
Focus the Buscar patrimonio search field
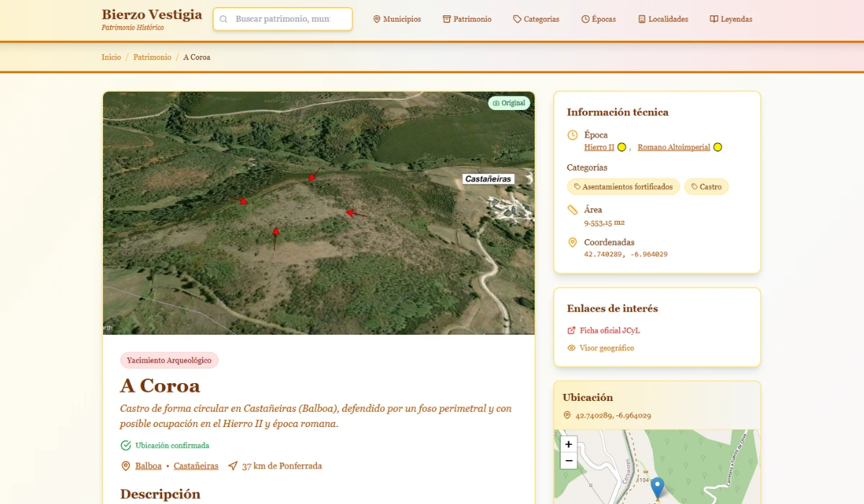point(283,19)
